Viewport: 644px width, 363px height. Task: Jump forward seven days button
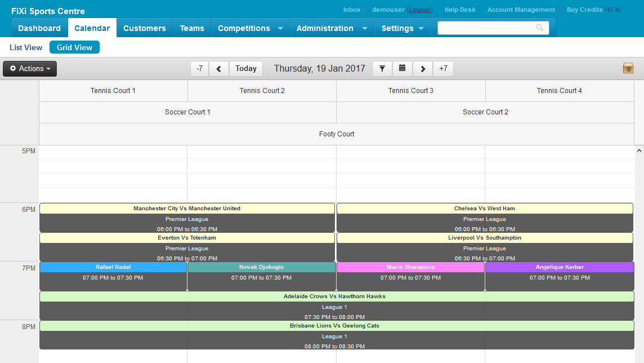click(x=443, y=69)
